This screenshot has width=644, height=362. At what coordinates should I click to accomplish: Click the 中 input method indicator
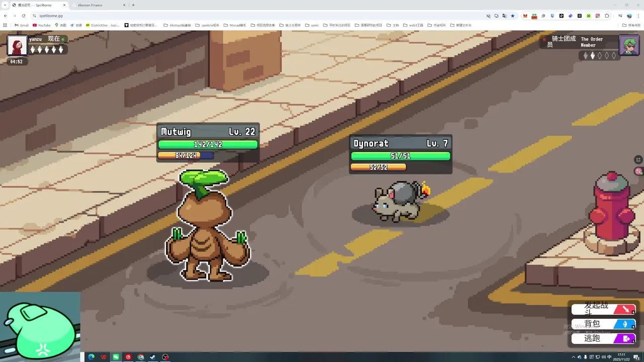(609, 357)
